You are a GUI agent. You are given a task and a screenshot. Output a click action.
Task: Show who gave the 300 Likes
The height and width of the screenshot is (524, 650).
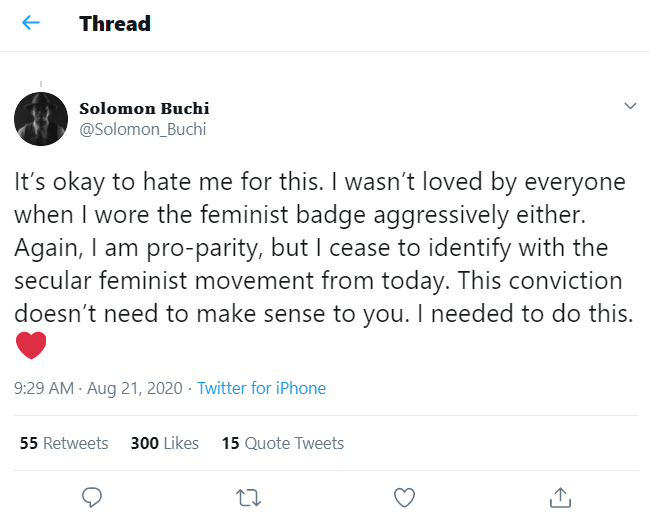pos(165,442)
